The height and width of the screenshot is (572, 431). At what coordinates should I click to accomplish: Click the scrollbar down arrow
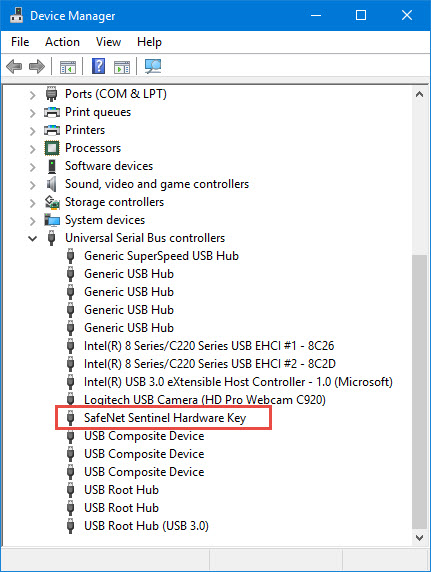click(419, 537)
